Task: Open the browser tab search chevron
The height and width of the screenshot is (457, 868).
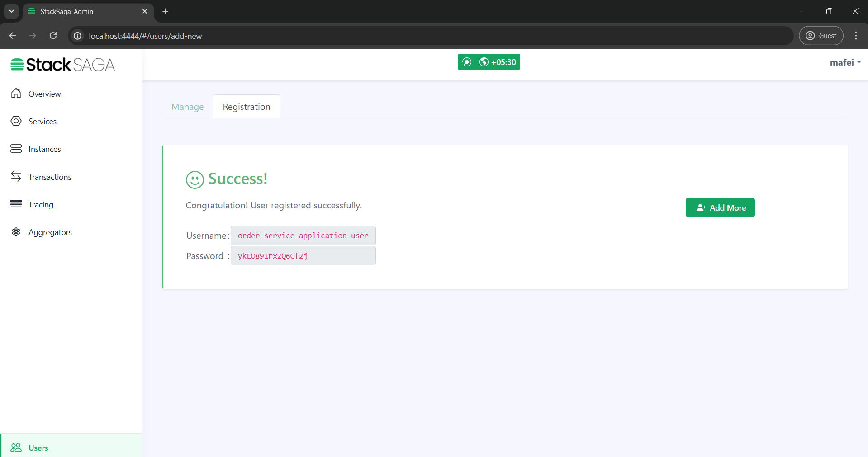Action: [x=11, y=11]
